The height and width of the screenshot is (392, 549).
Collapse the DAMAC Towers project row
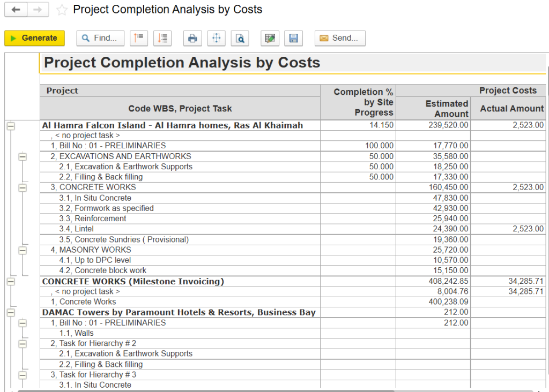[x=10, y=313]
